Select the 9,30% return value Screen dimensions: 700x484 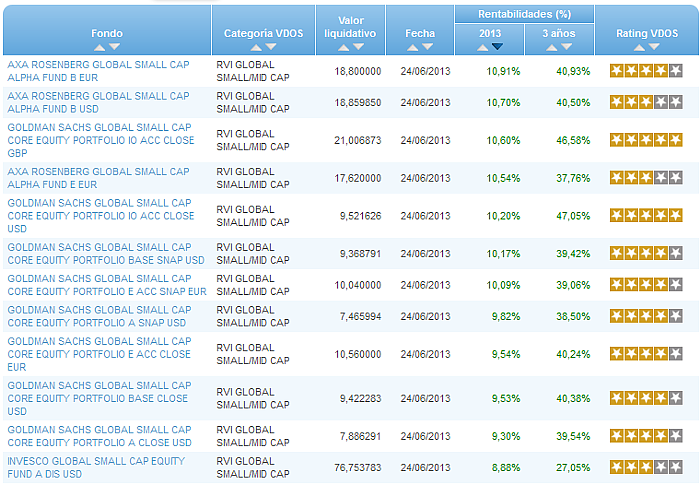pos(506,436)
